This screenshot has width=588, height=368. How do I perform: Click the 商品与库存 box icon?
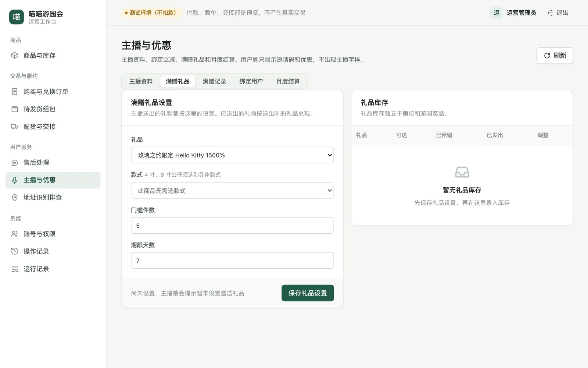click(x=15, y=55)
